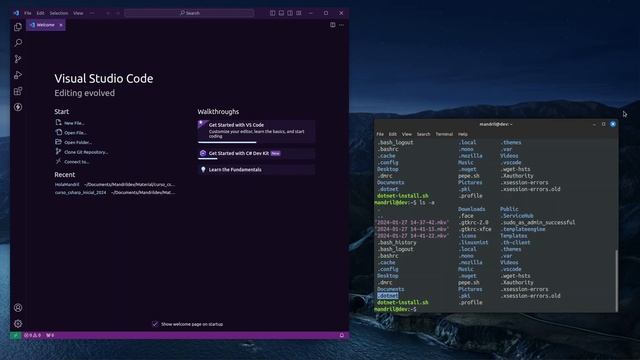Open the View menu in VS Code
The width and height of the screenshot is (640, 360).
pyautogui.click(x=78, y=13)
